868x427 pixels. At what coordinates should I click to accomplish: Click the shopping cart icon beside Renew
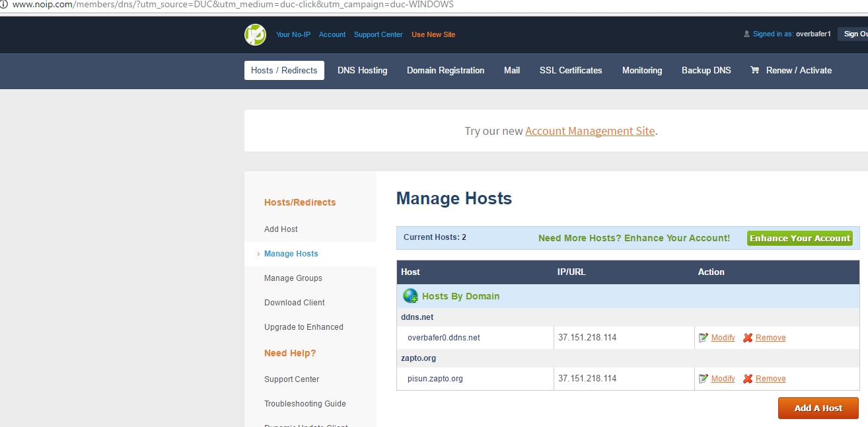(x=754, y=70)
